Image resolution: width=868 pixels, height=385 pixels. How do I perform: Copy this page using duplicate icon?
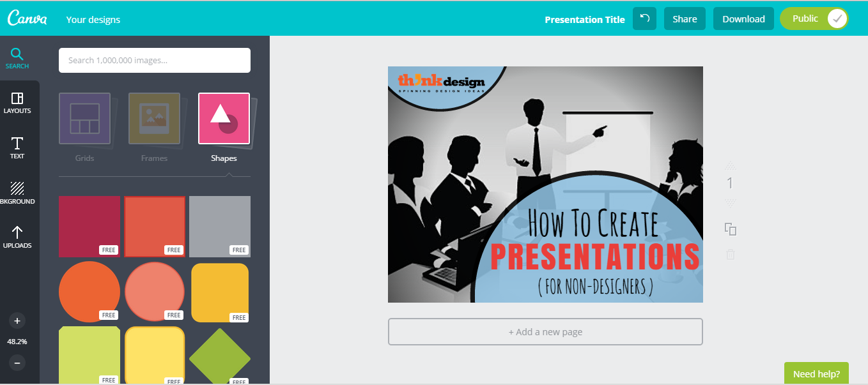pyautogui.click(x=731, y=229)
